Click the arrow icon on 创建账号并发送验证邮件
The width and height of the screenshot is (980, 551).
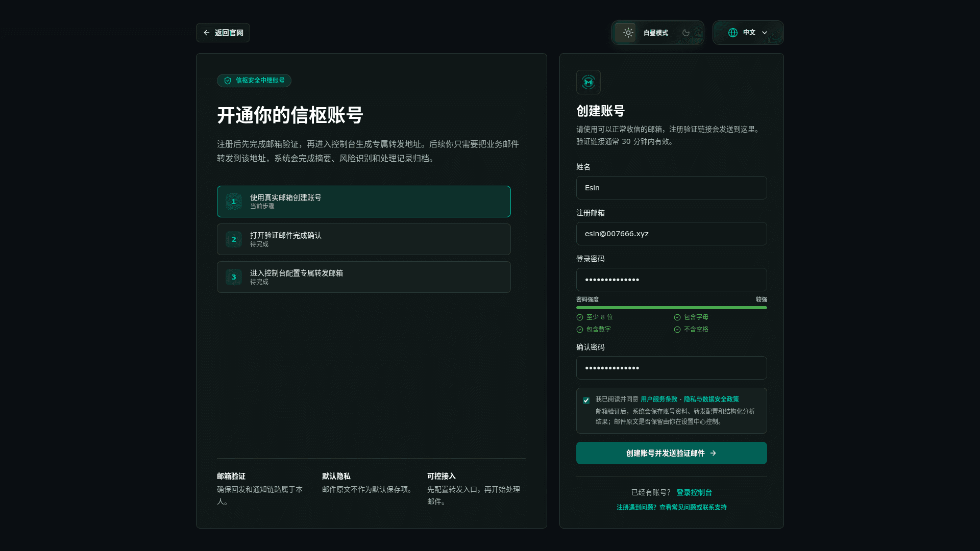click(713, 453)
